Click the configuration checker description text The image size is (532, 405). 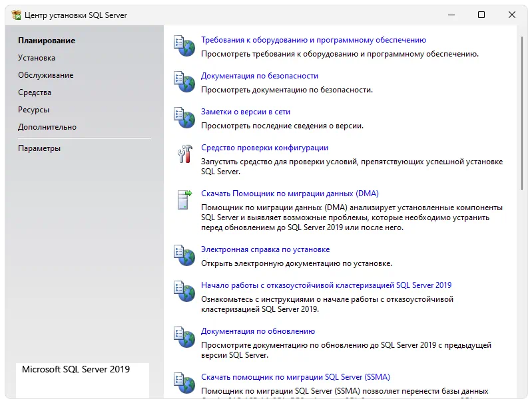click(x=352, y=166)
